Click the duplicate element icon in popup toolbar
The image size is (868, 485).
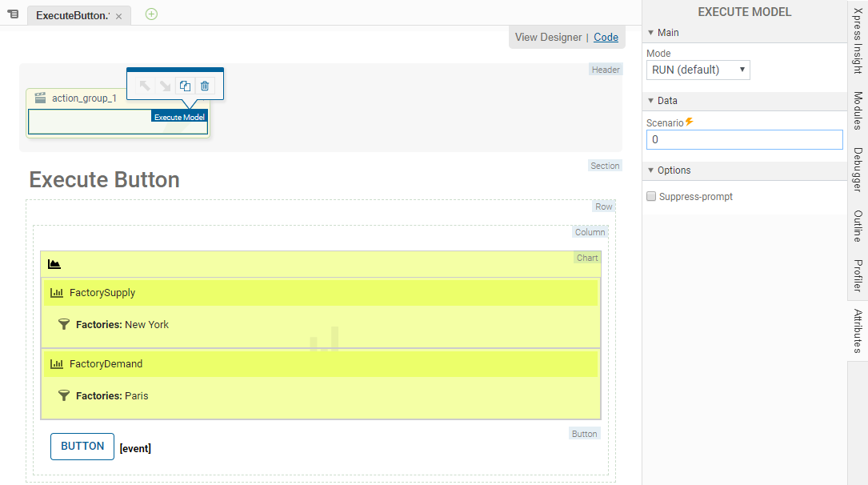click(x=185, y=86)
